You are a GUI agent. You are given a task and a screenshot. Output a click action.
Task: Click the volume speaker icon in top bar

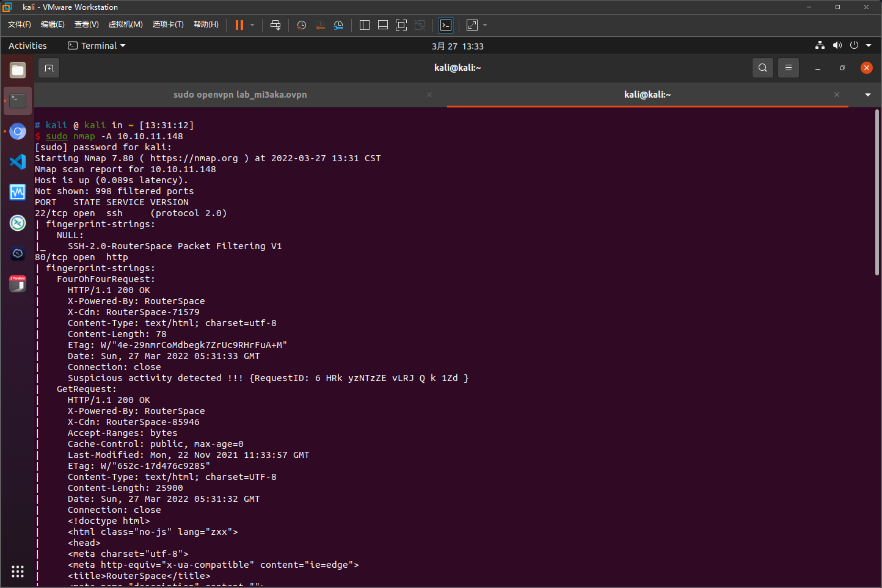(x=837, y=46)
